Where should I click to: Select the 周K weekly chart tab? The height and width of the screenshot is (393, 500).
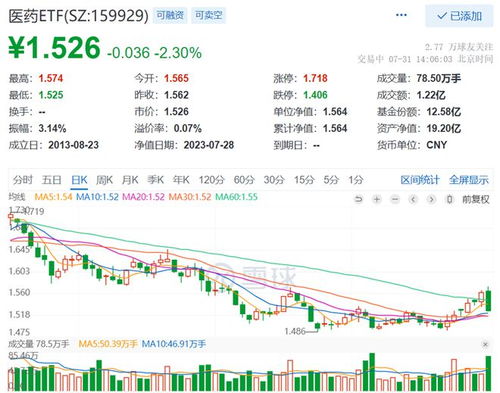(104, 180)
